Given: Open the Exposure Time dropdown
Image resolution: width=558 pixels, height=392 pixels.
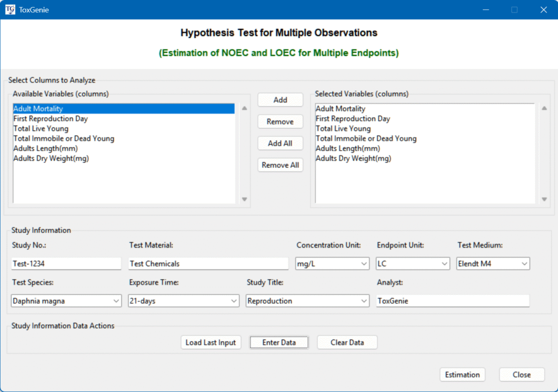Looking at the screenshot, I should click(184, 301).
